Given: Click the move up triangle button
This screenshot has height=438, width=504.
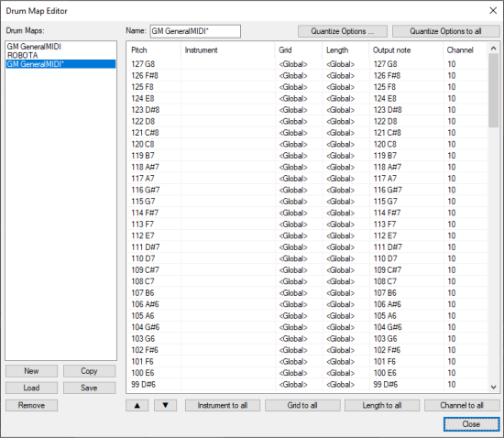Looking at the screenshot, I should (137, 405).
